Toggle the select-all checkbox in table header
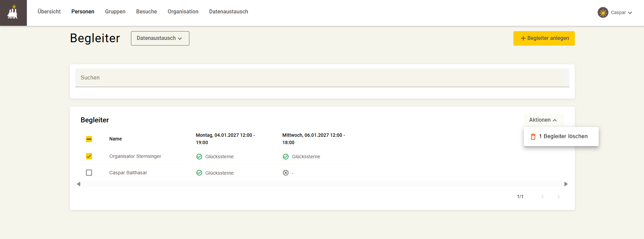This screenshot has height=239, width=644. tap(89, 139)
